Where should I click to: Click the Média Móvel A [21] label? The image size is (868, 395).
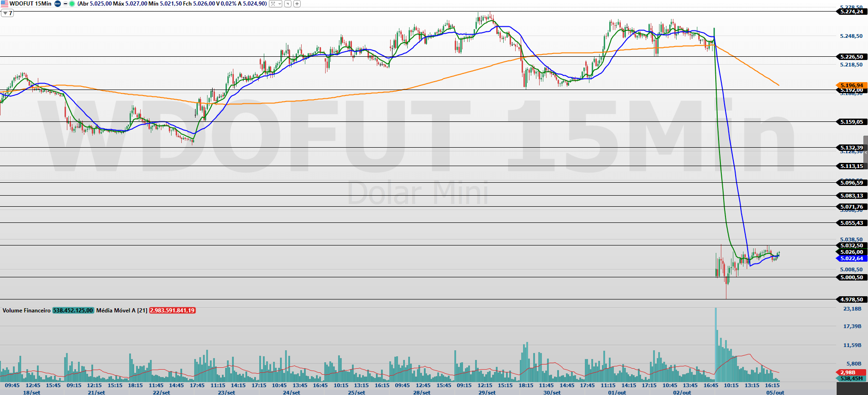click(122, 311)
